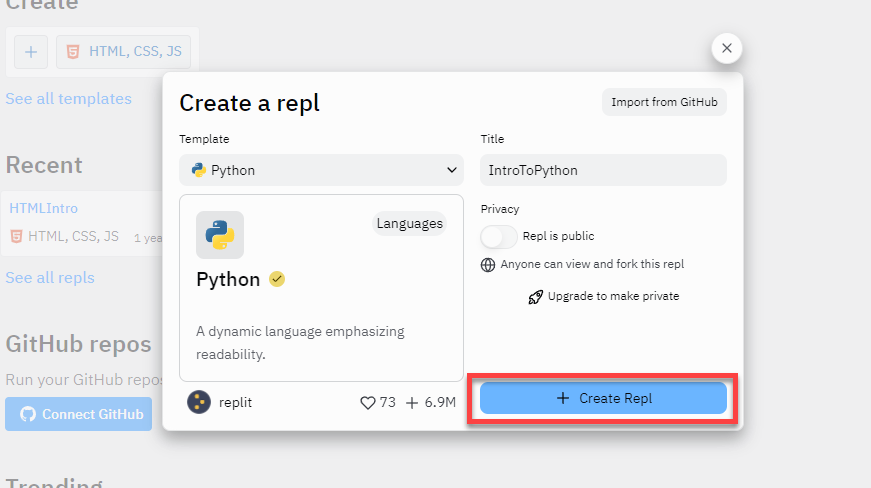The height and width of the screenshot is (488, 871).
Task: Click the 73 likes count
Action: tap(388, 403)
